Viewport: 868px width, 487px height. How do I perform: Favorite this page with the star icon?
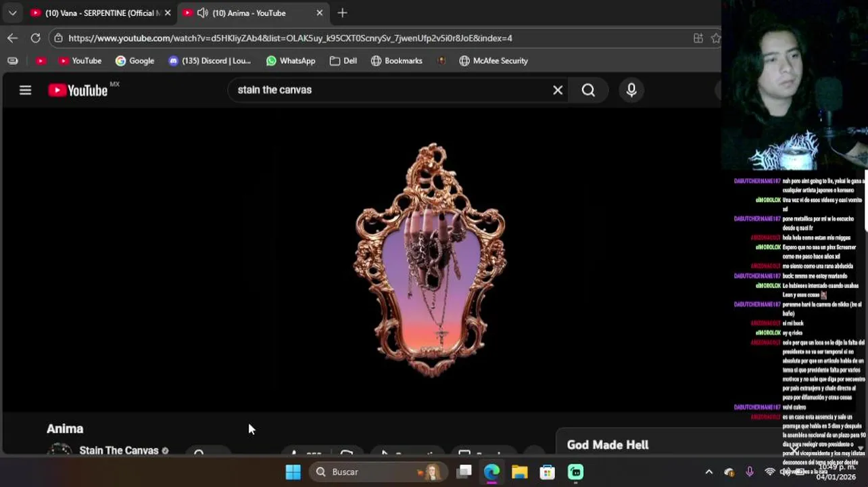[716, 38]
